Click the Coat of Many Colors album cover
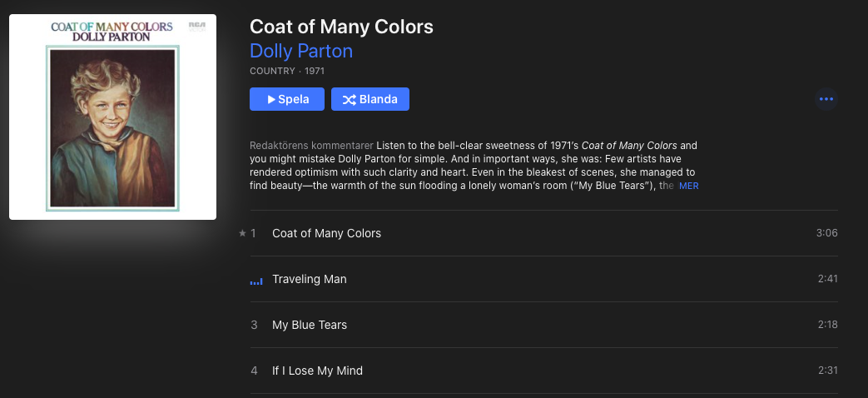This screenshot has width=868, height=398. tap(113, 117)
